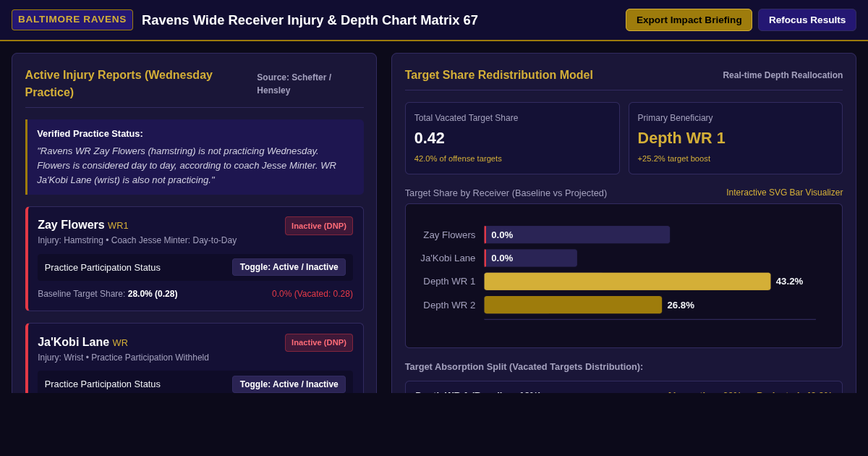Click 'Source: Schefter / Hensley' text

(294, 84)
